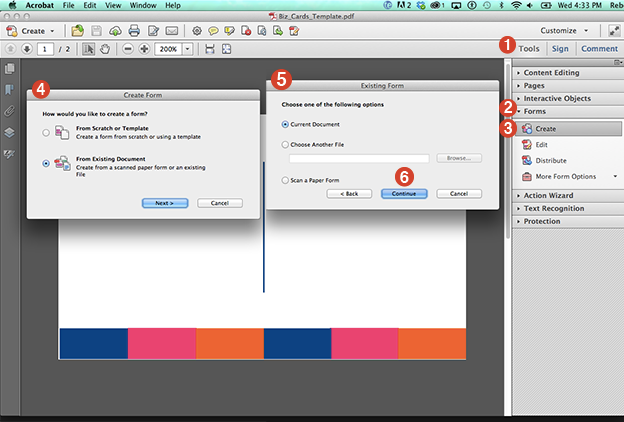Select the Hand pan tool
Image resolution: width=624 pixels, height=422 pixels.
(x=103, y=49)
